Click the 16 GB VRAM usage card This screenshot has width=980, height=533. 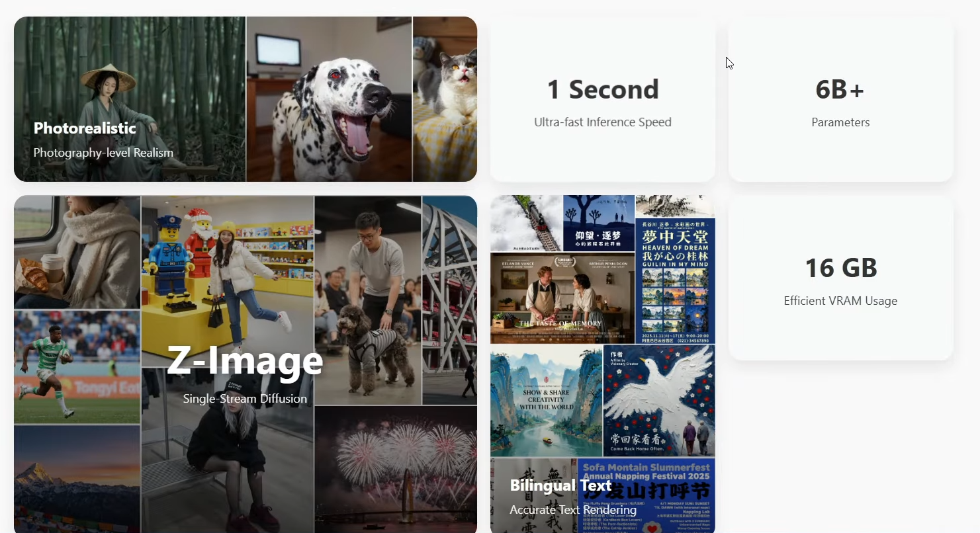(x=840, y=278)
